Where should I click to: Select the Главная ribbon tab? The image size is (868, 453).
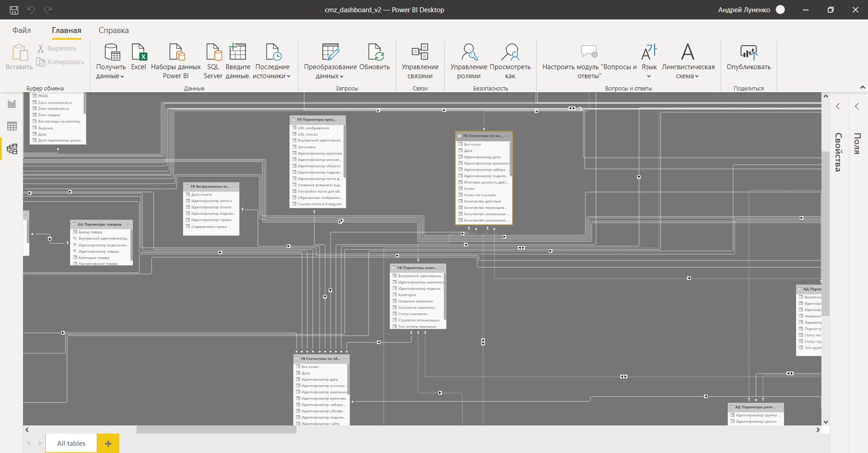coord(66,30)
